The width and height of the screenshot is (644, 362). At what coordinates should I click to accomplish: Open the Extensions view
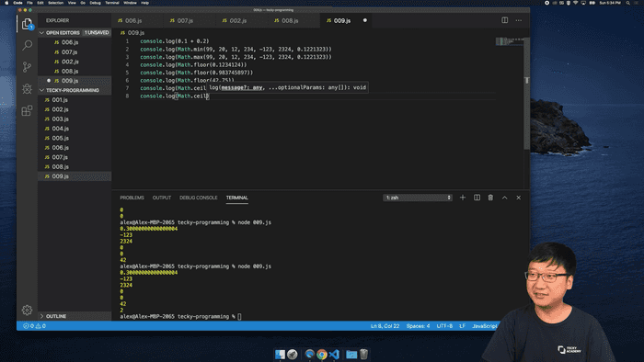click(x=27, y=110)
